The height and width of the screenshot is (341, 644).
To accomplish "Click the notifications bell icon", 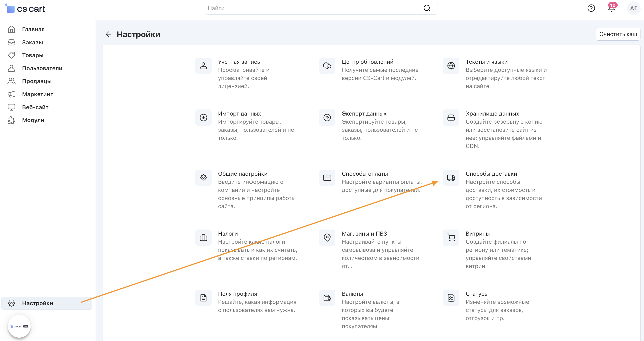I will coord(611,9).
